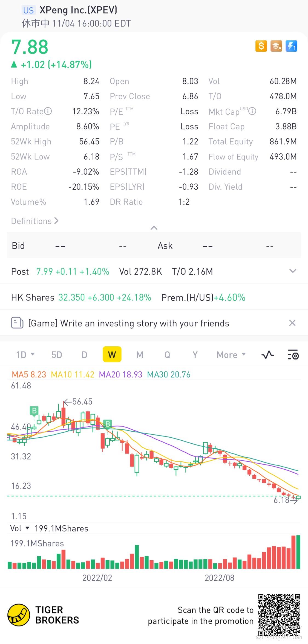
Task: Open the Definitions link
Action: click(x=35, y=221)
